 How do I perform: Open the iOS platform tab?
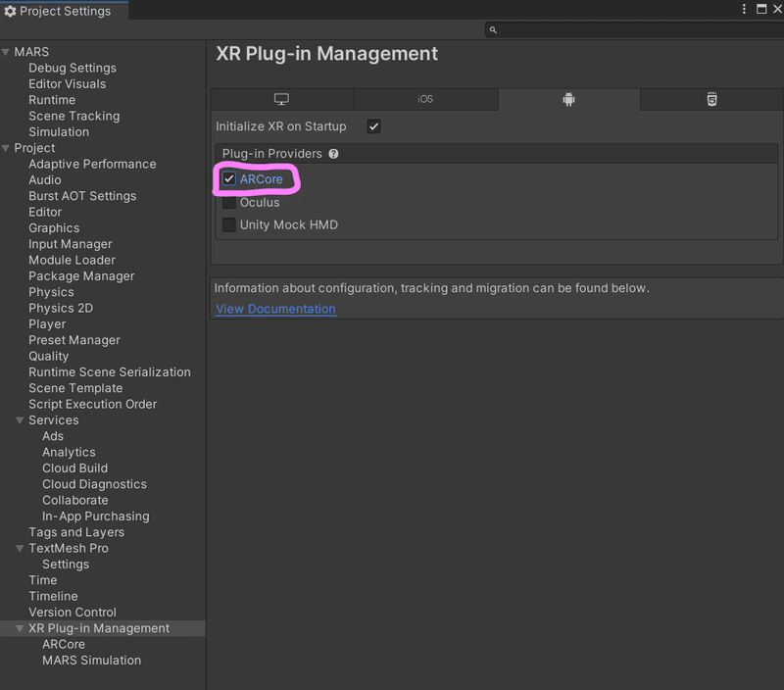pyautogui.click(x=424, y=99)
